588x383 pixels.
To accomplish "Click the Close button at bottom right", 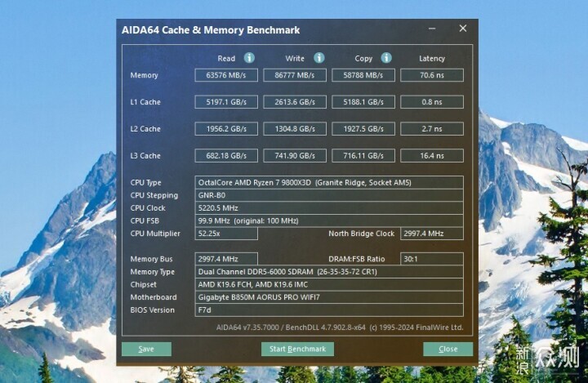I will coord(448,349).
